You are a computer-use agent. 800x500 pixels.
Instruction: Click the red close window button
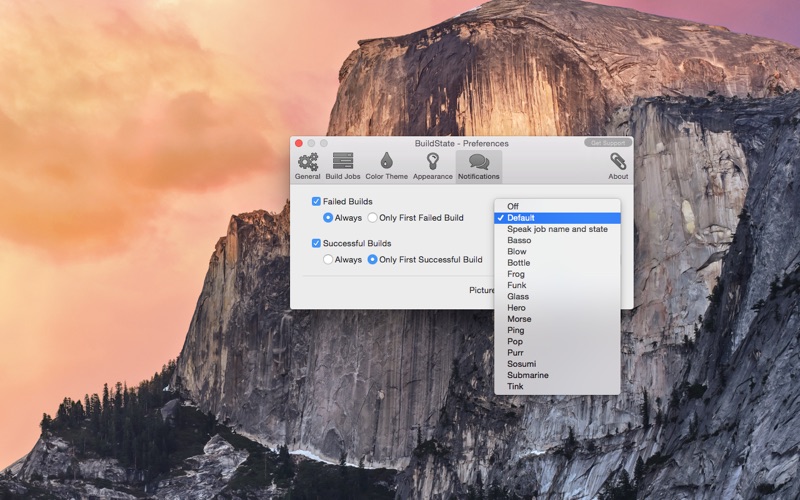pos(298,143)
